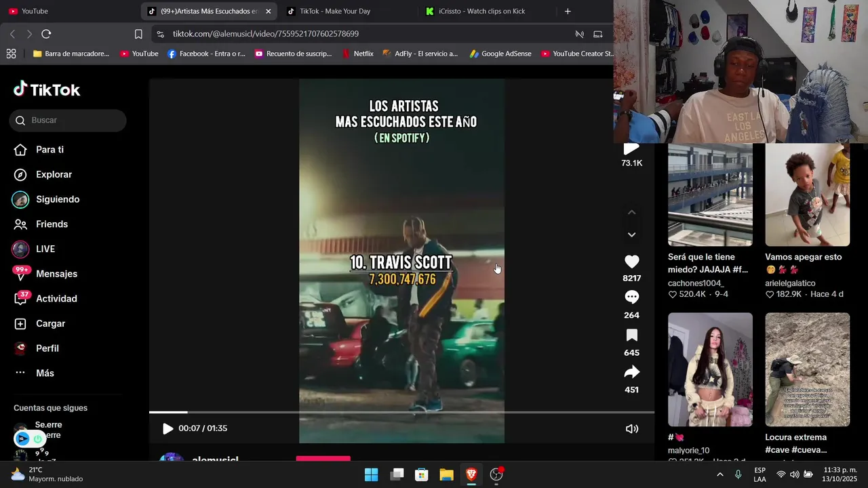Show hidden system tray icons
This screenshot has width=868, height=488.
719,474
